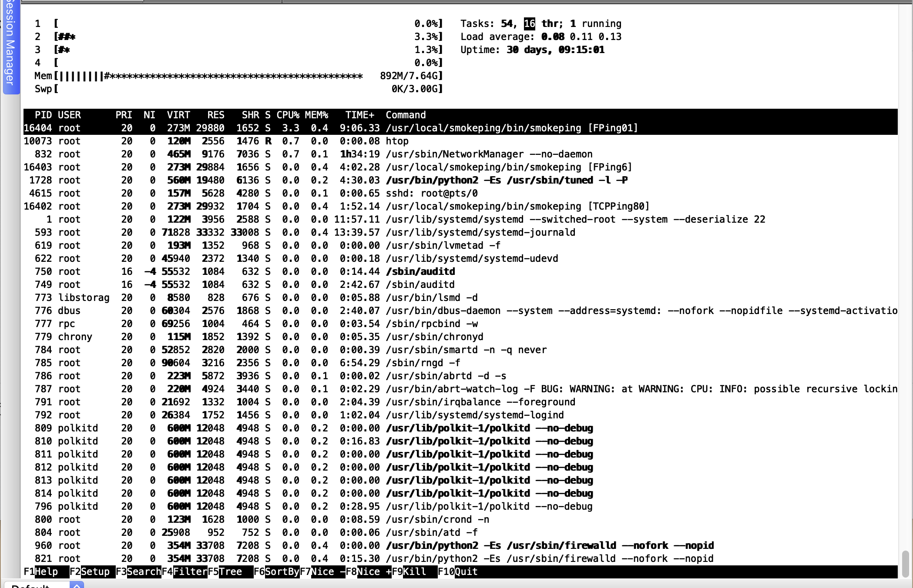Open the F6 SortBy menu
The width and height of the screenshot is (913, 588).
coord(281,571)
